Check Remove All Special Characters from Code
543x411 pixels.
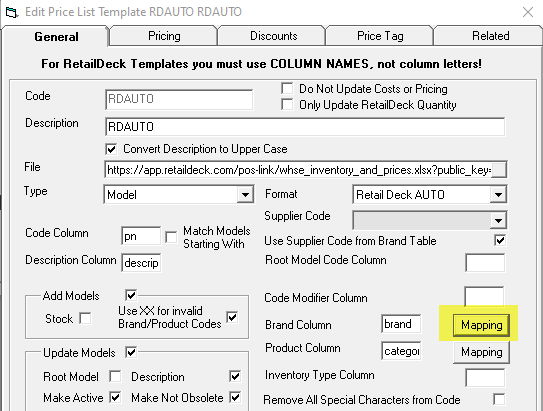pyautogui.click(x=499, y=399)
